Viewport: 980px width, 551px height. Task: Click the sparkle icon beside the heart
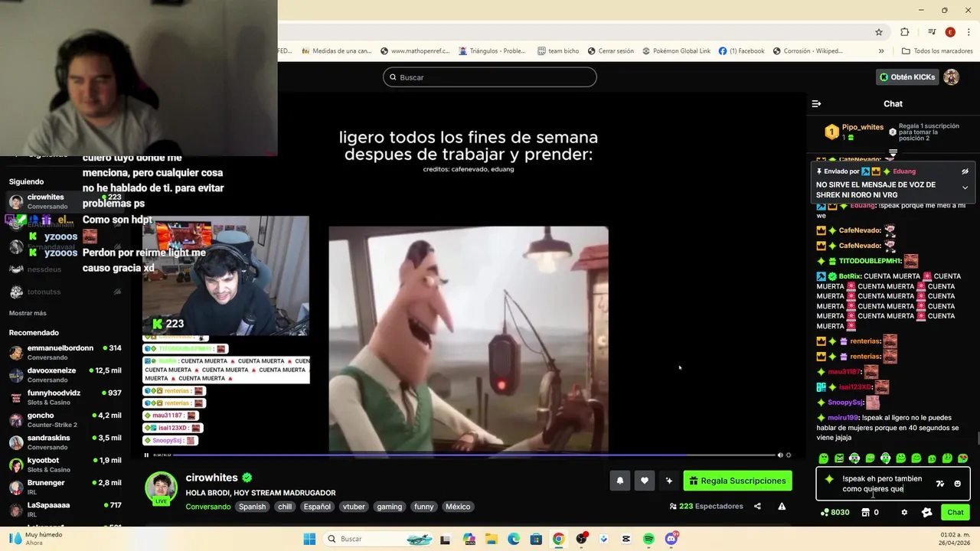tap(669, 481)
